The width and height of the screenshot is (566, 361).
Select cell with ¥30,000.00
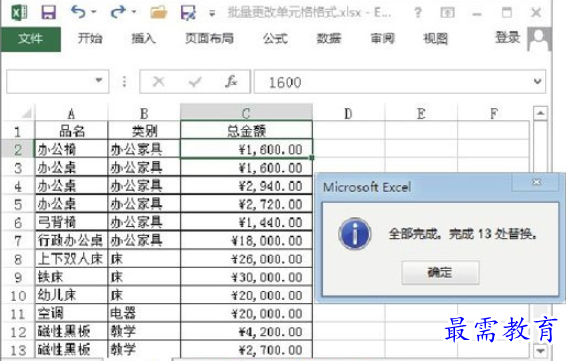point(246,277)
